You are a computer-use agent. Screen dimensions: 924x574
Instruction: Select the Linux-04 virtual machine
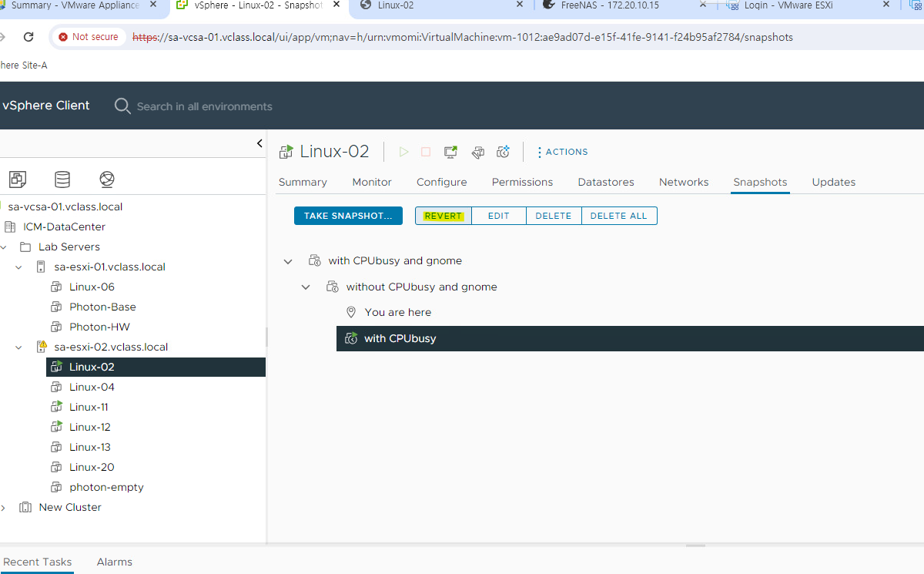pyautogui.click(x=92, y=387)
